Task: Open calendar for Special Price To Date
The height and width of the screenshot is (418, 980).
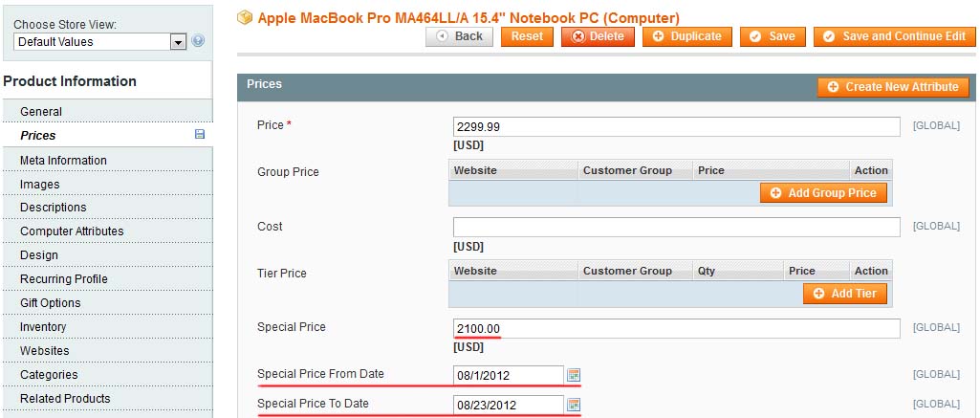Action: 574,405
